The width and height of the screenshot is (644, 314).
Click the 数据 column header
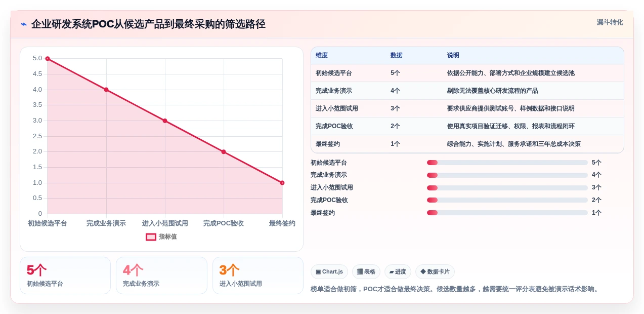click(x=397, y=55)
